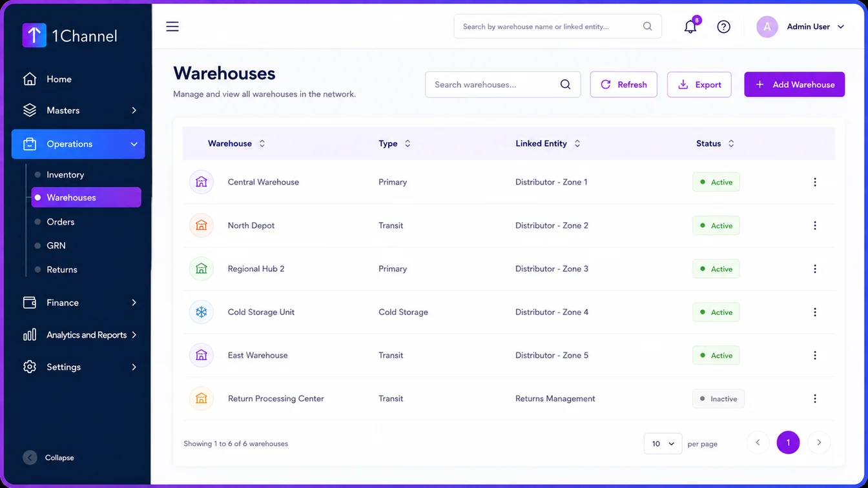Screen dimensions: 868x488
Task: Click Active status badge for Central Warehouse
Action: click(716, 182)
